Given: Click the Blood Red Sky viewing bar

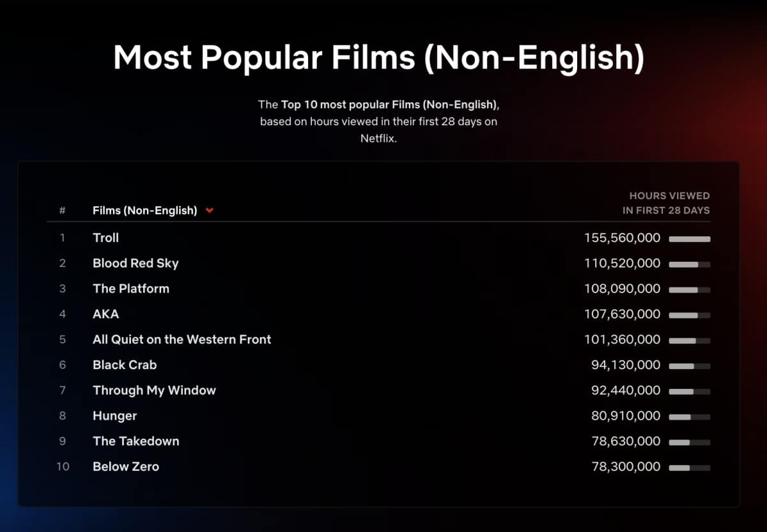Looking at the screenshot, I should (689, 264).
